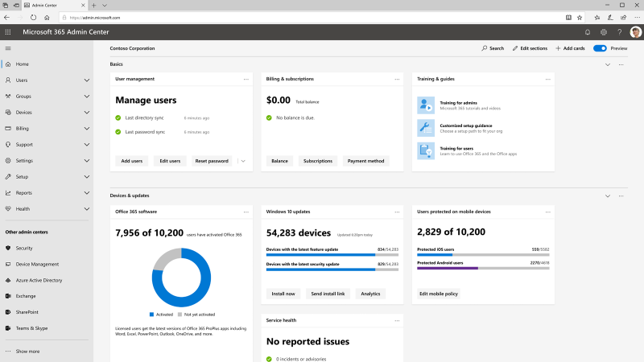
Task: Click Edit mobile policy button
Action: [438, 294]
